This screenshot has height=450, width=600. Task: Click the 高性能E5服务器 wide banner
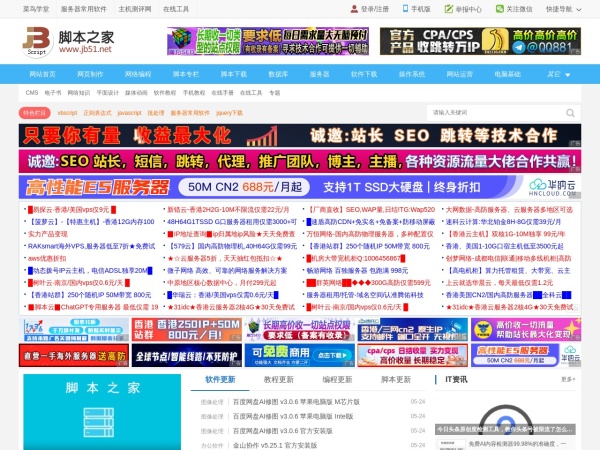300,187
